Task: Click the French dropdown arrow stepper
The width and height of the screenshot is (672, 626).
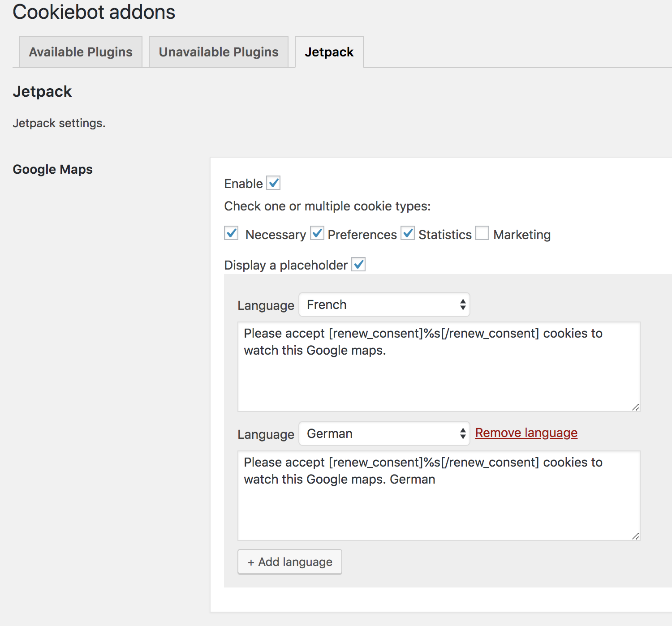Action: coord(463,305)
